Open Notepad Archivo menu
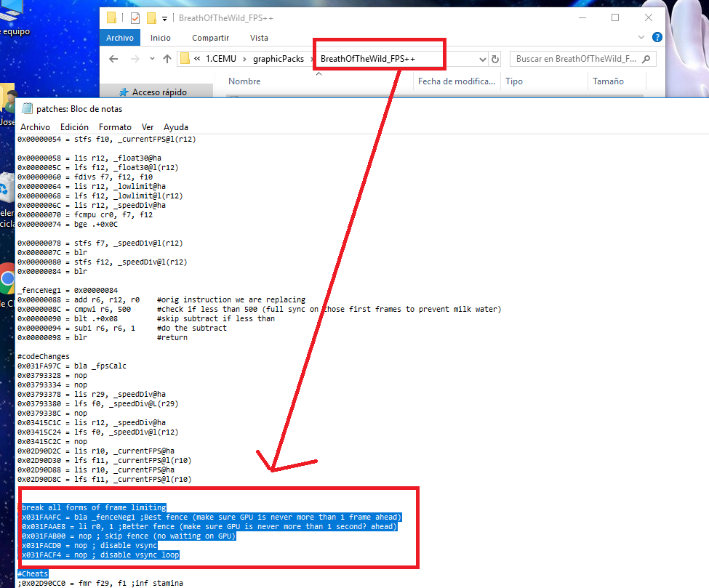 point(36,127)
